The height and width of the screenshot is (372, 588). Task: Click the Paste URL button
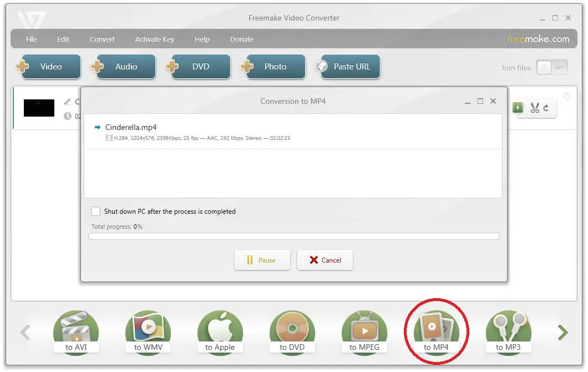coord(348,67)
